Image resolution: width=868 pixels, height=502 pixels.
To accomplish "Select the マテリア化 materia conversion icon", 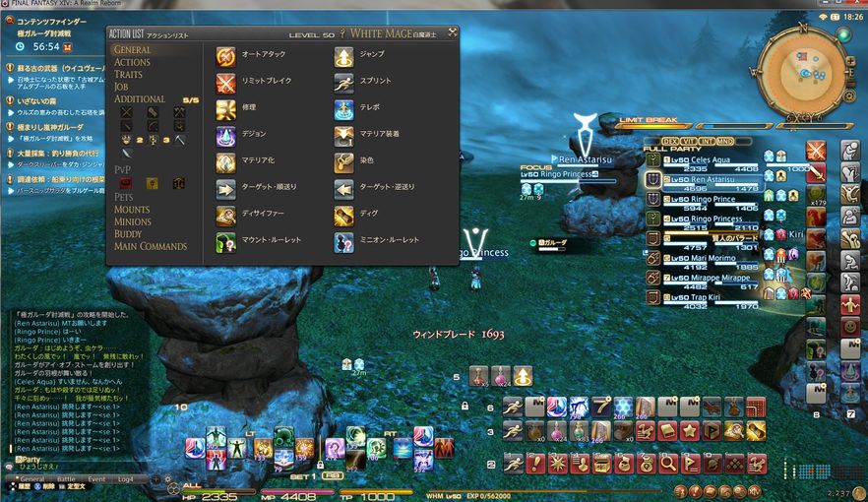I will [x=226, y=162].
